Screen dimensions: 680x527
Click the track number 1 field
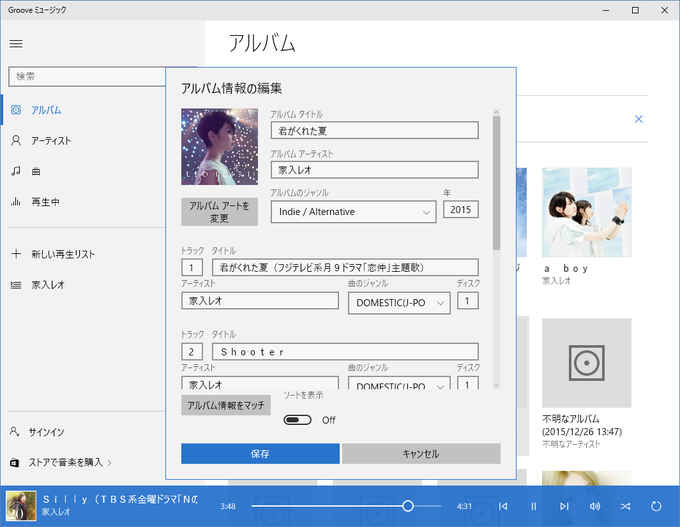click(192, 267)
